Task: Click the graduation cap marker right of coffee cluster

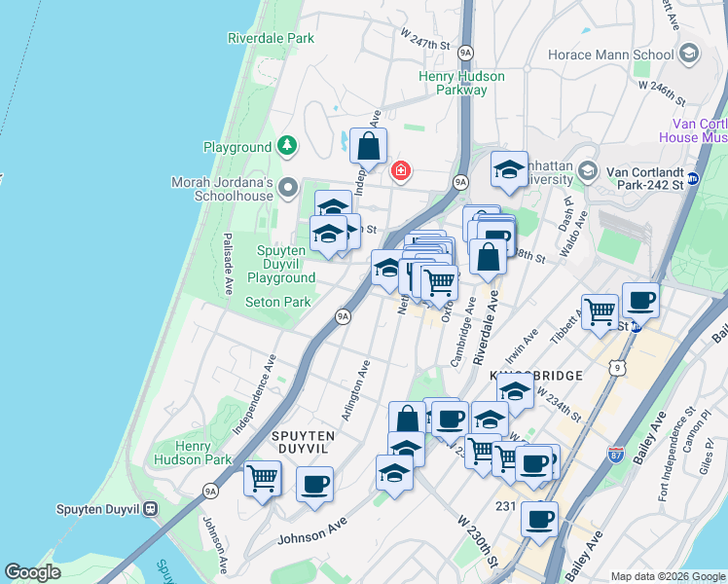Action: click(x=490, y=420)
